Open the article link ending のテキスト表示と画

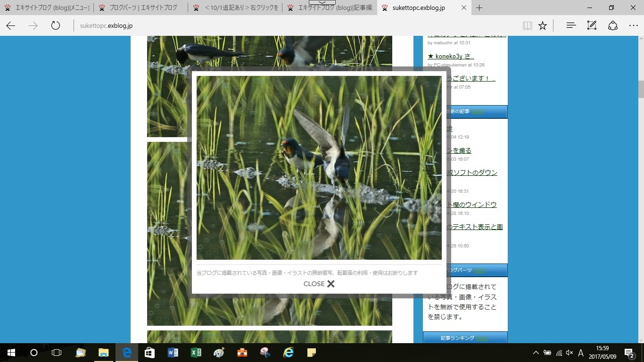click(475, 227)
